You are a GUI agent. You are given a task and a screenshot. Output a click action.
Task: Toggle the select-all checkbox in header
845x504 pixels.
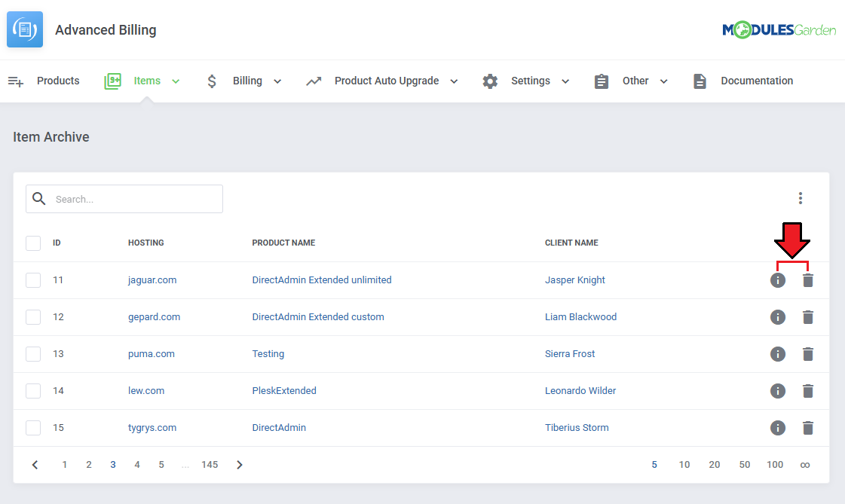point(33,243)
